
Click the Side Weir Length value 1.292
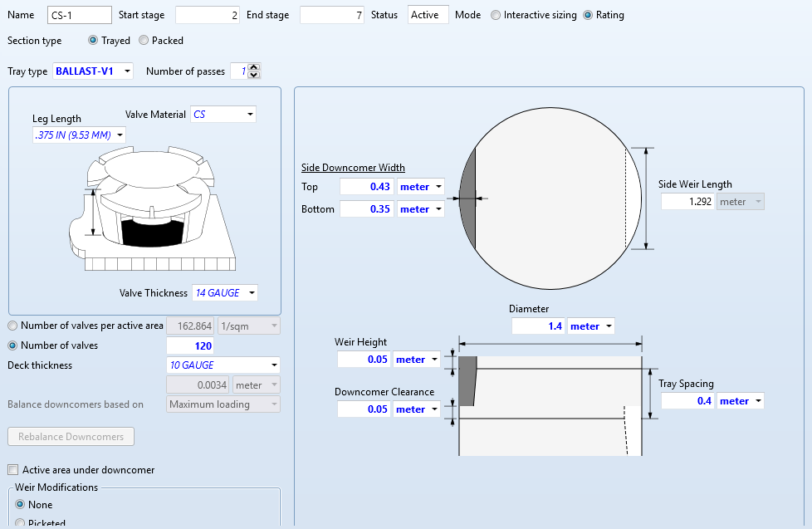click(687, 202)
